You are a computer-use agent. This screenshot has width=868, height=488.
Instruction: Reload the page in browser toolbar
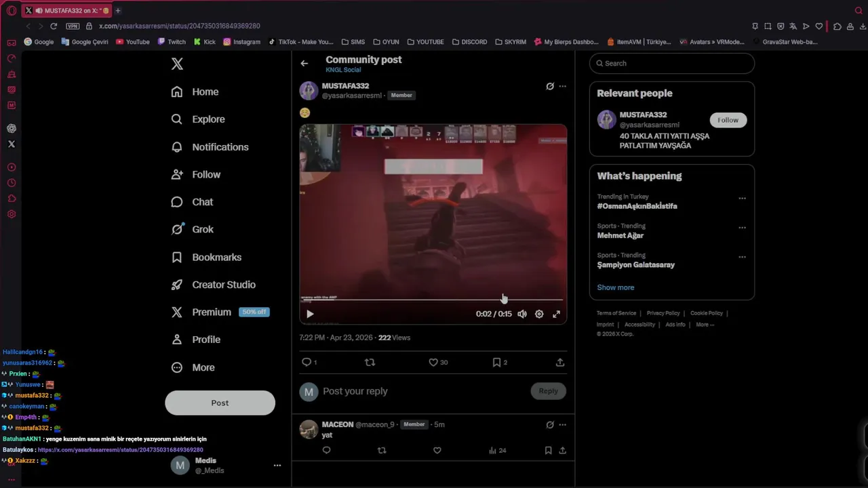[x=53, y=26]
